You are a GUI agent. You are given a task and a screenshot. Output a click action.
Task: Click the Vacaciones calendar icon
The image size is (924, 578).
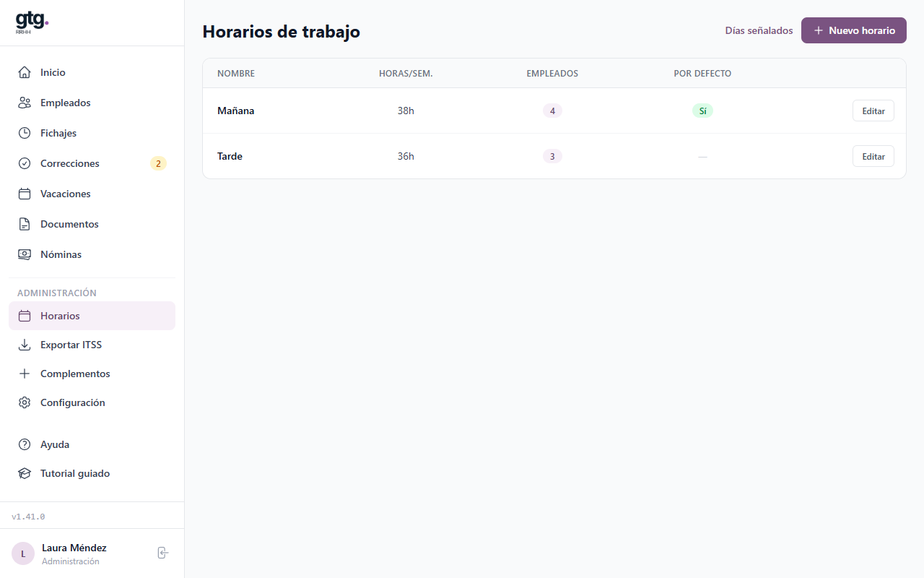(x=25, y=194)
